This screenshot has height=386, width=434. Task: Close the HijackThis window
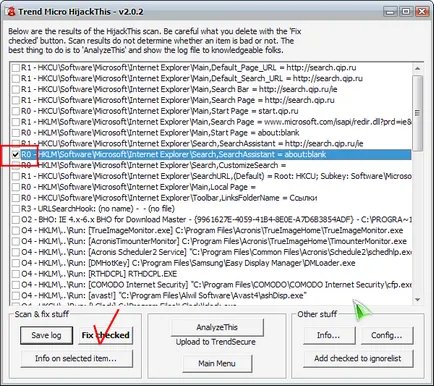(422, 12)
